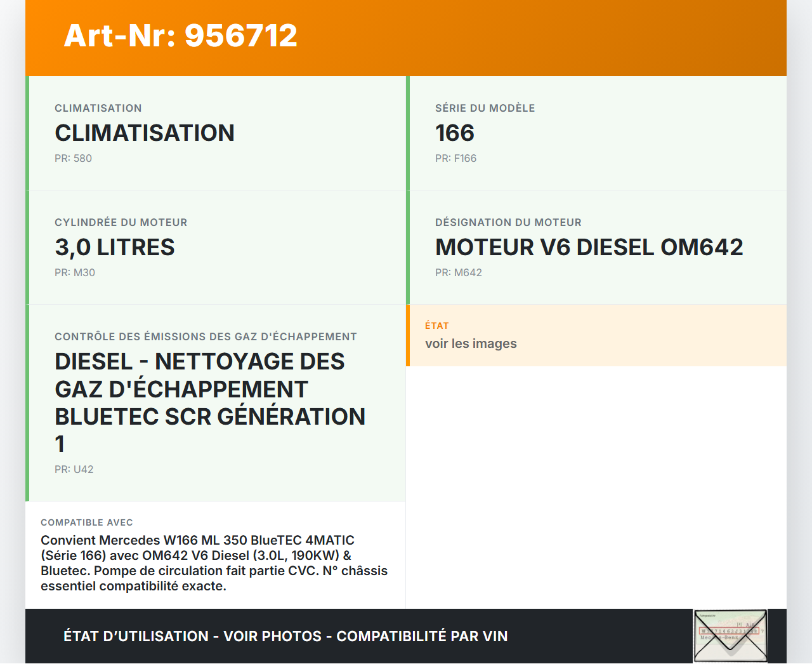Viewport: 812px width, 664px height.
Task: Click 'voir les images' in État box
Action: coord(471,344)
